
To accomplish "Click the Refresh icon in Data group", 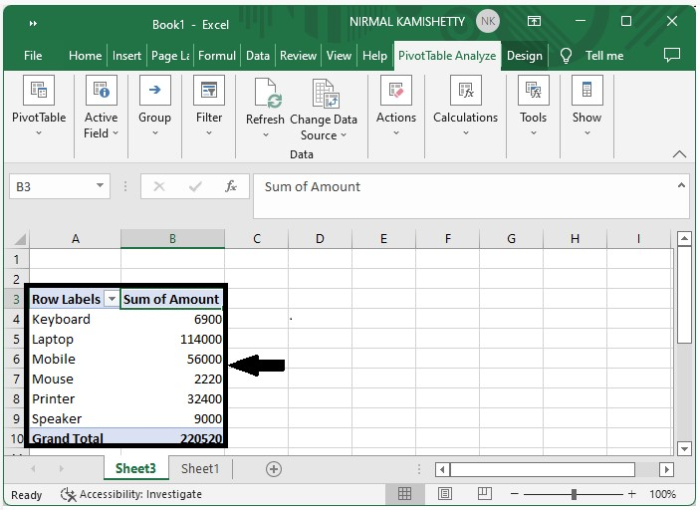I will coord(266,94).
